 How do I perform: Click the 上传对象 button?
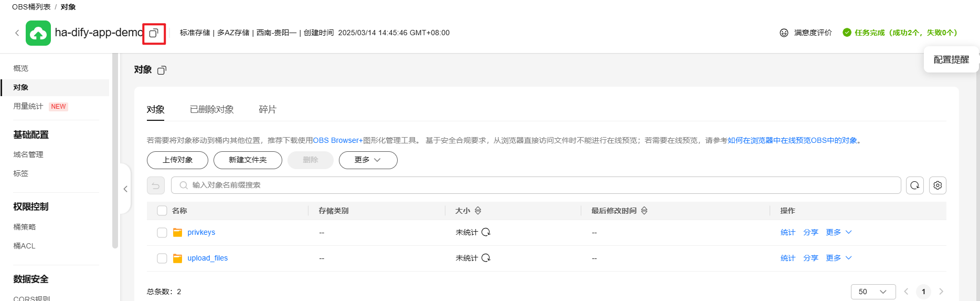click(177, 160)
